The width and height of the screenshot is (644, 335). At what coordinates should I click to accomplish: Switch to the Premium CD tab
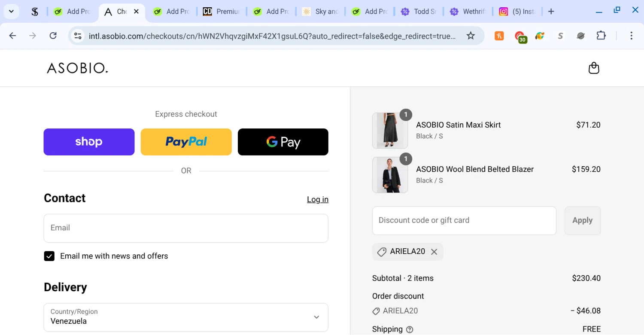click(222, 12)
